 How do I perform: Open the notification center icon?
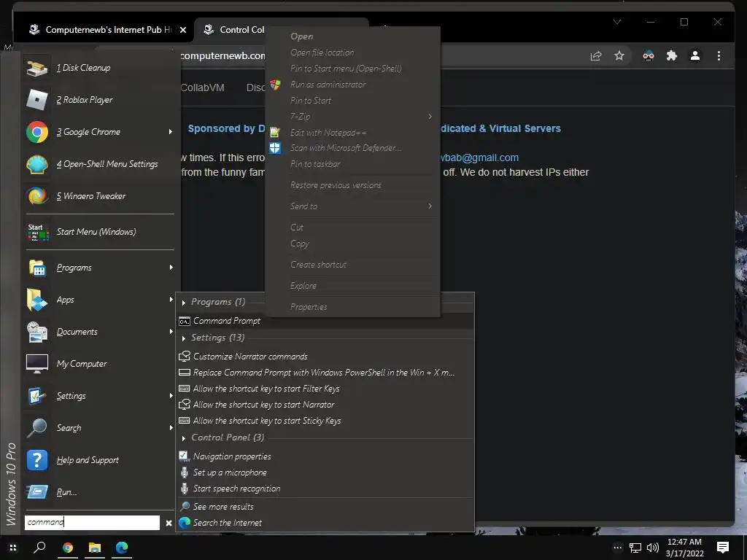[x=723, y=548]
